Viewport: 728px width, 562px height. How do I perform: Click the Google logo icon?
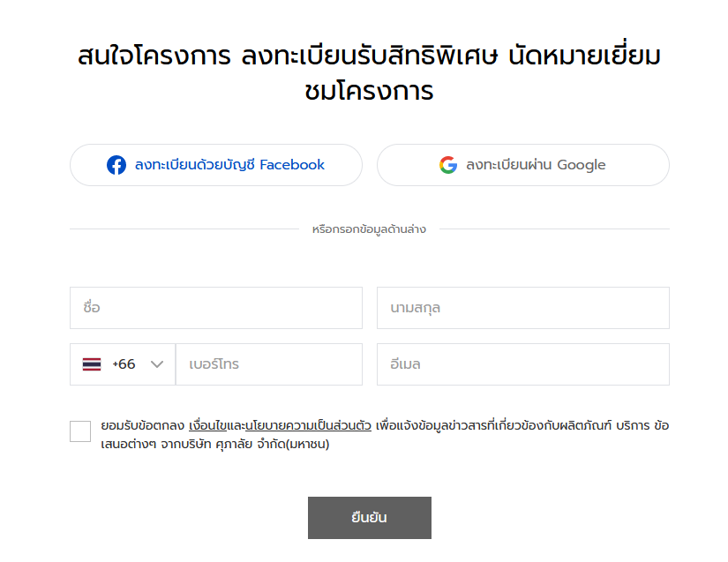click(448, 165)
